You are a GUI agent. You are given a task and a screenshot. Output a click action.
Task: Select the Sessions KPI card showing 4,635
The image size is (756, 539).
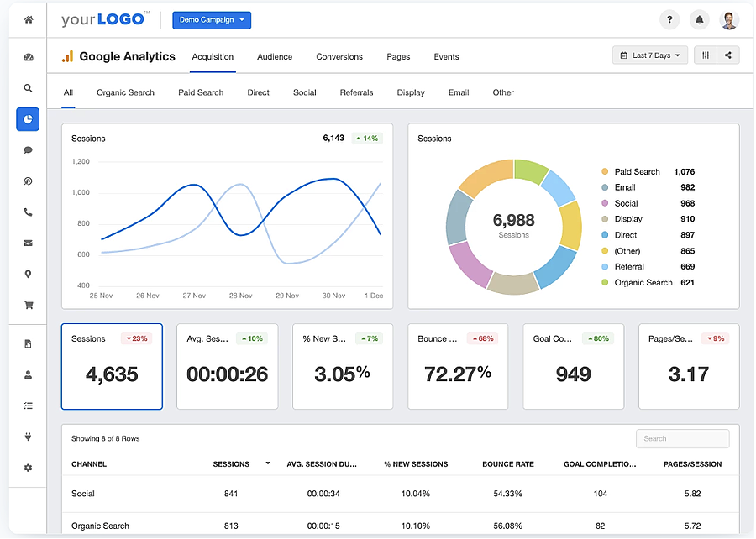pyautogui.click(x=112, y=367)
